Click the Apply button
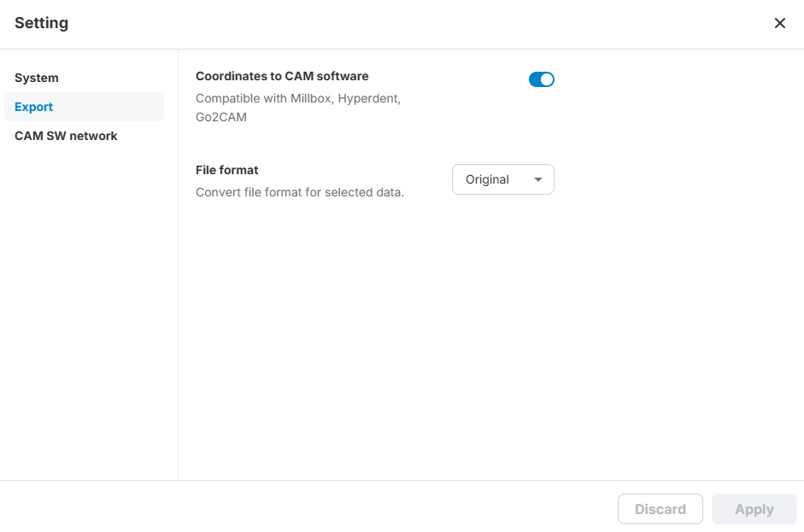804x532 pixels. coord(754,509)
